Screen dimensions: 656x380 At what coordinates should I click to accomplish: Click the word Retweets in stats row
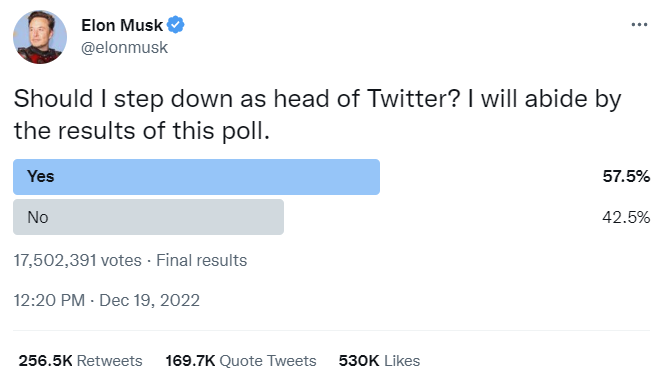coord(110,361)
